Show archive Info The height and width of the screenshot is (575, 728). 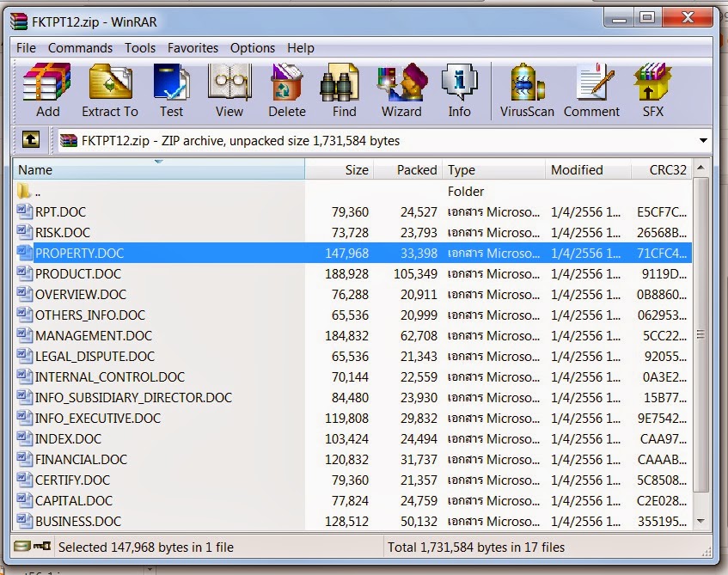pyautogui.click(x=459, y=90)
